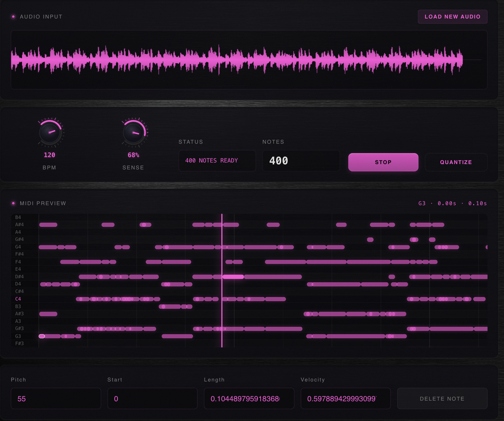Viewport: 504px width, 421px height.
Task: Click the C4 piano key label
Action: point(18,299)
